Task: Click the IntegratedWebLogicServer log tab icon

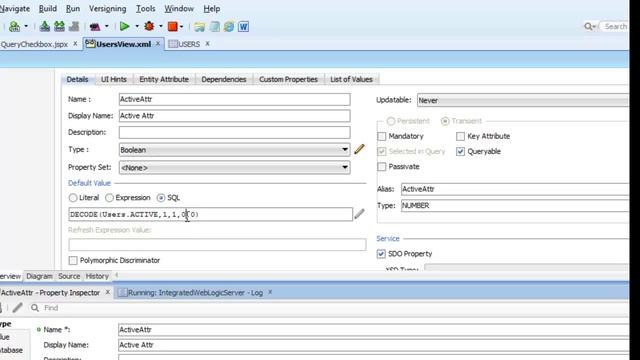Action: [x=122, y=292]
